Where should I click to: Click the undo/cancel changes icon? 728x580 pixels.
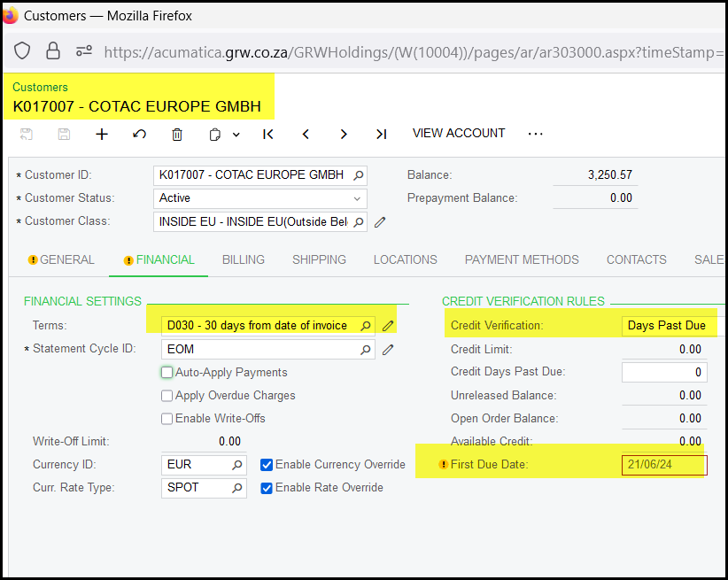[139, 135]
